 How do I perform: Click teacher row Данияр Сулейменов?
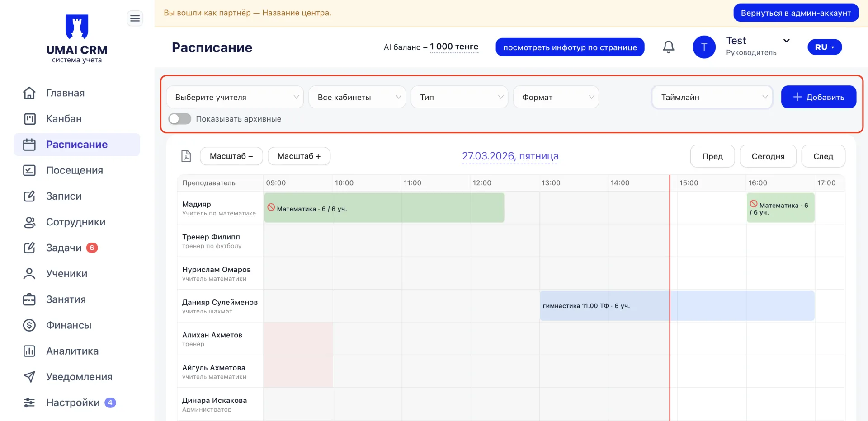point(220,306)
